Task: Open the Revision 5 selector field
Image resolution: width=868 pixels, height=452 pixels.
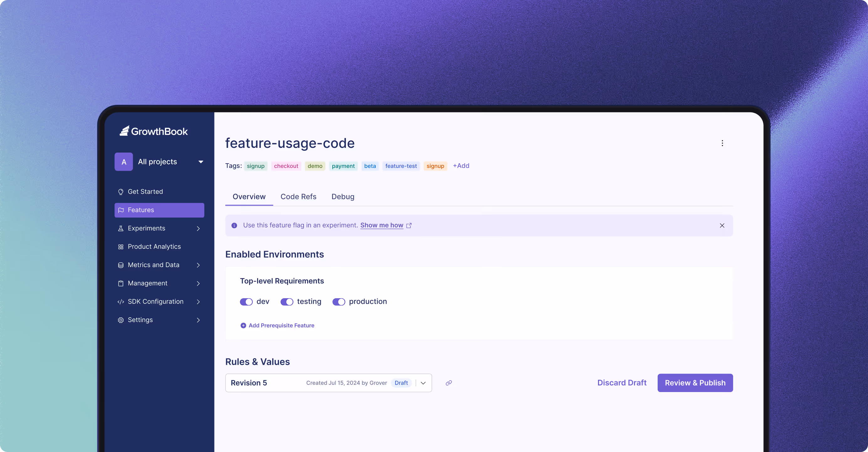Action: (x=329, y=383)
